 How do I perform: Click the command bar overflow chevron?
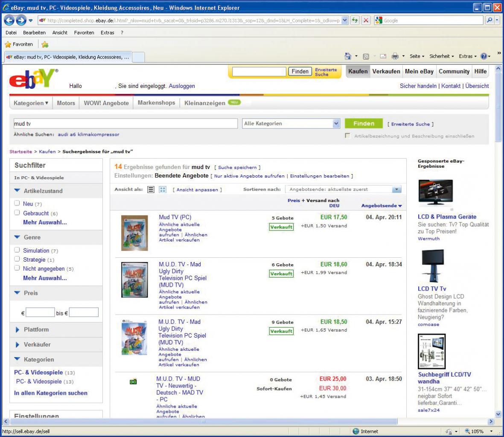click(x=499, y=53)
